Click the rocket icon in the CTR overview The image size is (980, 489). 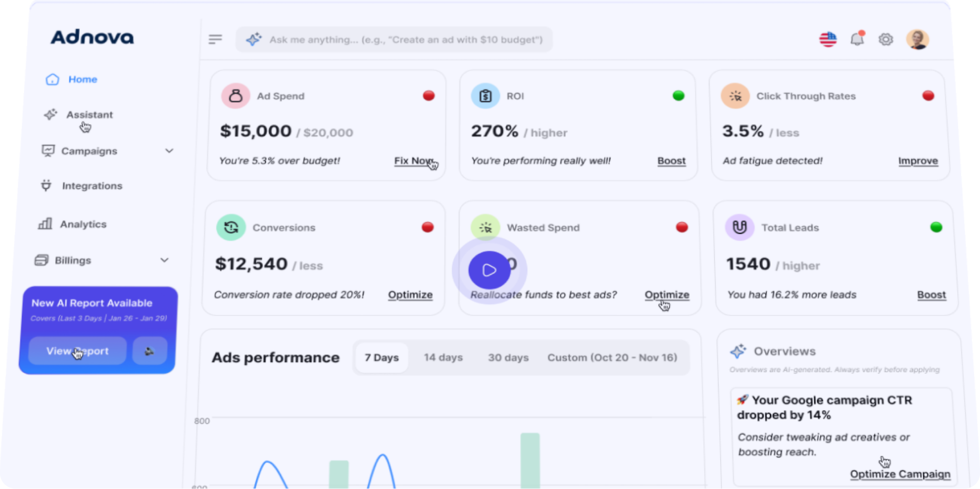tap(742, 400)
